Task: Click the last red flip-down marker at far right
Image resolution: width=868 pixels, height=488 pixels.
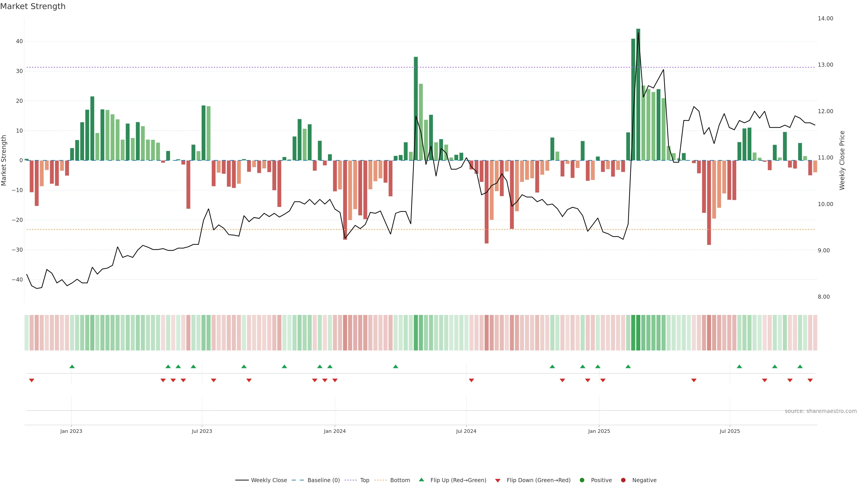Action: pyautogui.click(x=810, y=380)
